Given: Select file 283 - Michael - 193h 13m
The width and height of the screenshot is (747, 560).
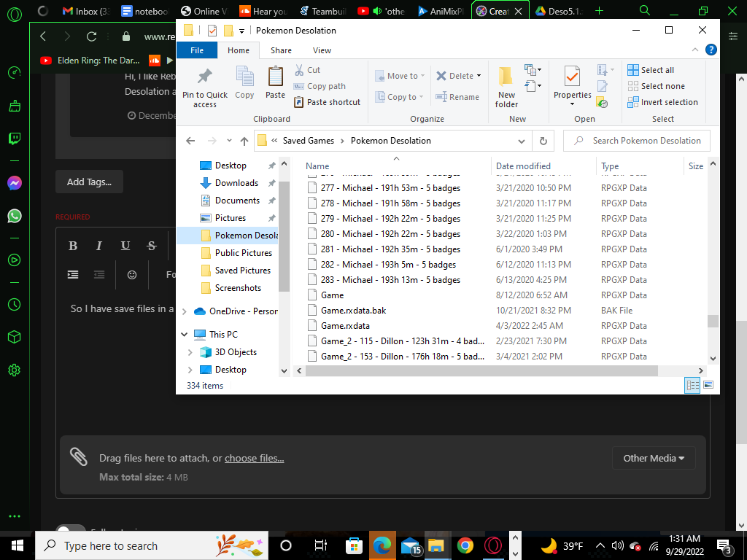Looking at the screenshot, I should 390,279.
